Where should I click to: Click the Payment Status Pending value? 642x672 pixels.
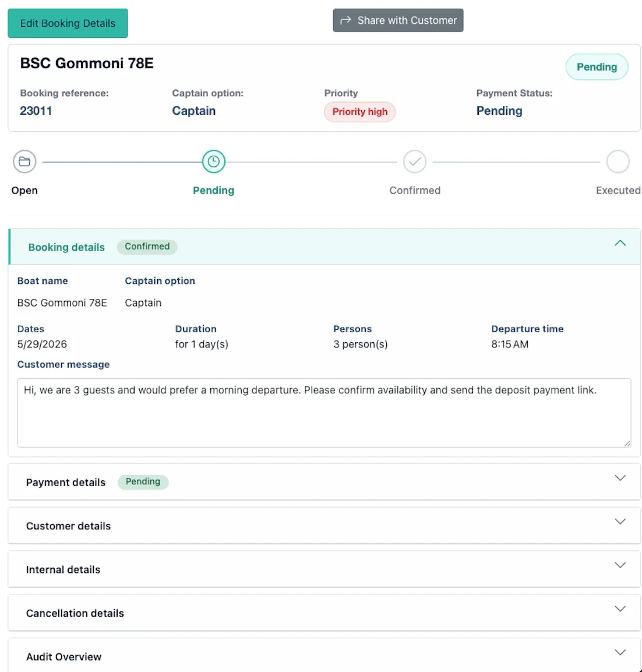click(499, 111)
